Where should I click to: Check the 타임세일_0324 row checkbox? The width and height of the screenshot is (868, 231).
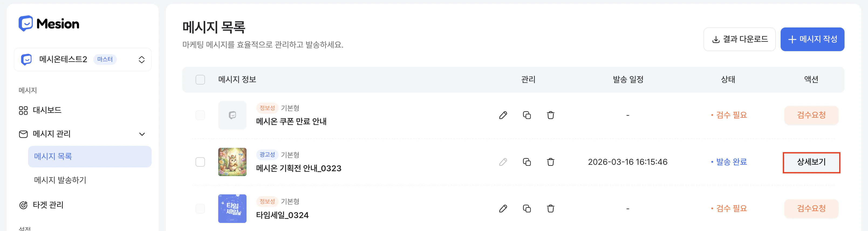point(200,208)
